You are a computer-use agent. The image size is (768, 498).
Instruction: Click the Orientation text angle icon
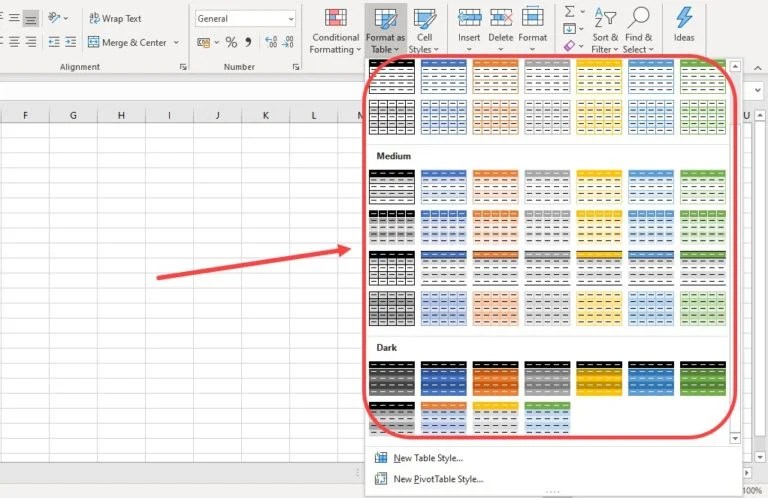point(54,18)
